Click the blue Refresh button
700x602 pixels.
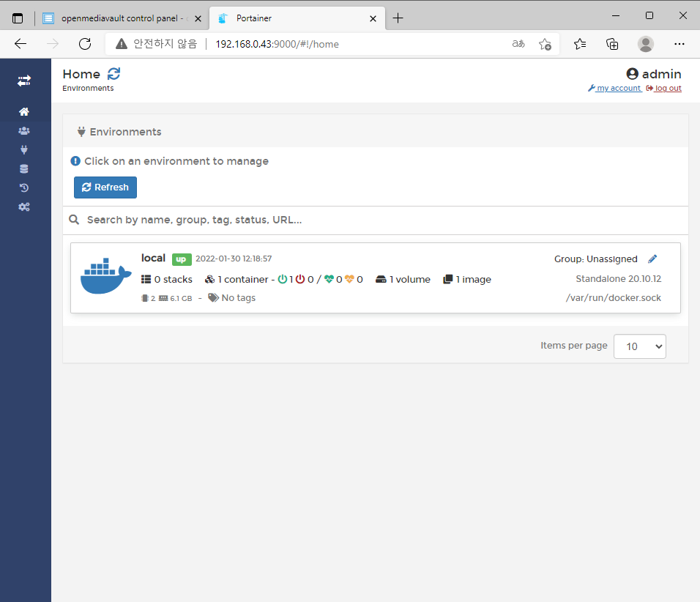[x=105, y=187]
